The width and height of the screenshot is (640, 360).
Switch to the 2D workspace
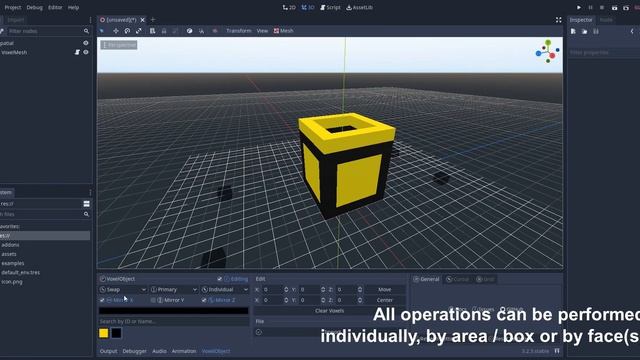(x=289, y=7)
